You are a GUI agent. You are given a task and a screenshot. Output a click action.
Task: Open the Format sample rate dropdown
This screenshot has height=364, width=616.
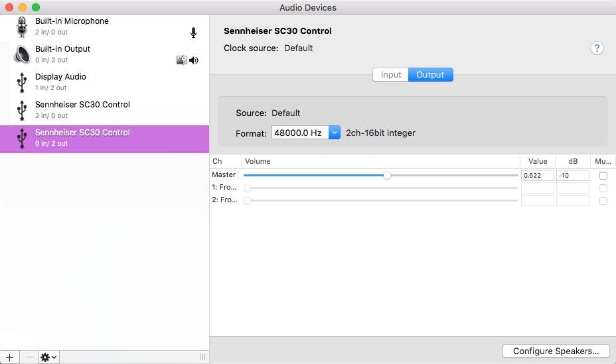click(x=335, y=133)
